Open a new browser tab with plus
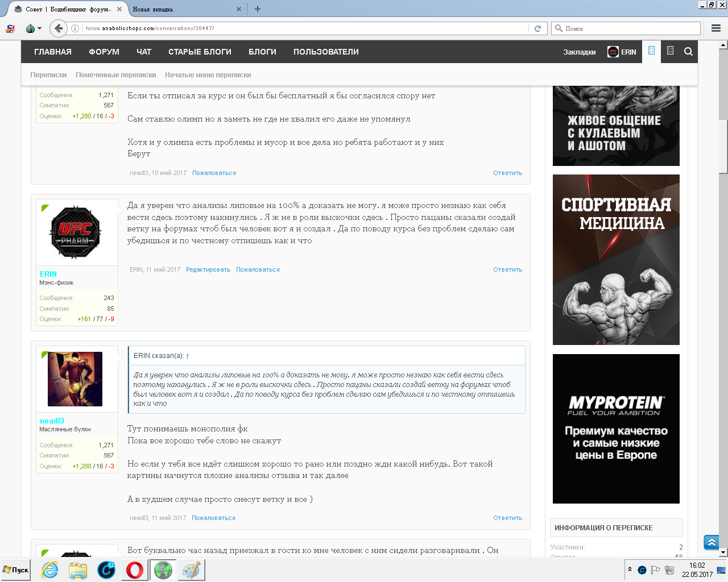The image size is (728, 582). click(x=258, y=9)
